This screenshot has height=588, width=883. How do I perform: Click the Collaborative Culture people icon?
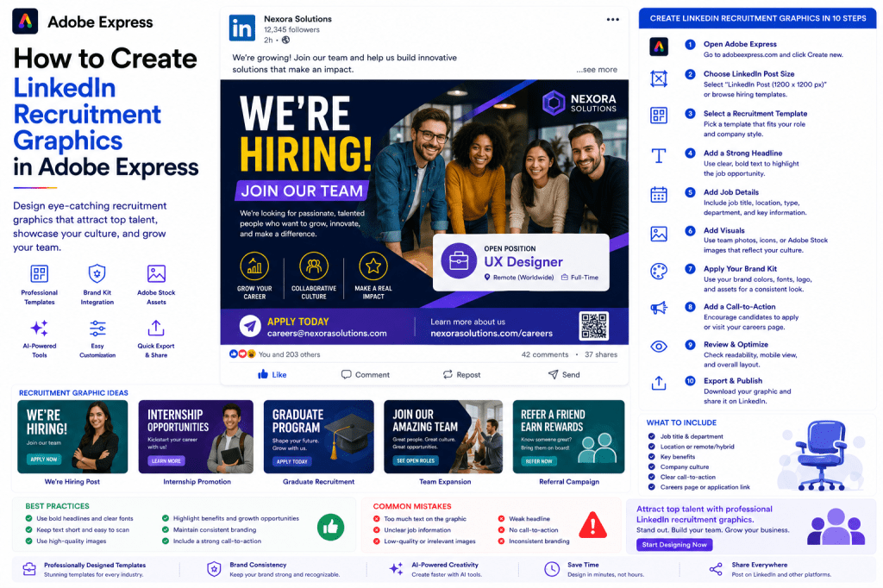314,266
